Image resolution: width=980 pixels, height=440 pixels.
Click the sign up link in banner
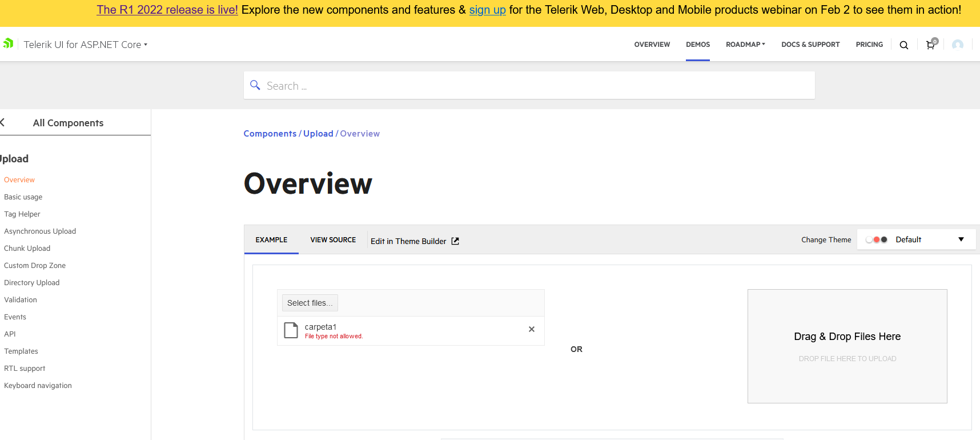click(x=488, y=10)
